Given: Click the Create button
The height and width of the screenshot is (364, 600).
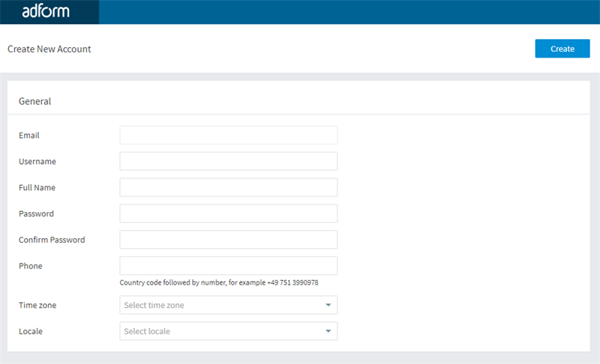Looking at the screenshot, I should (562, 49).
